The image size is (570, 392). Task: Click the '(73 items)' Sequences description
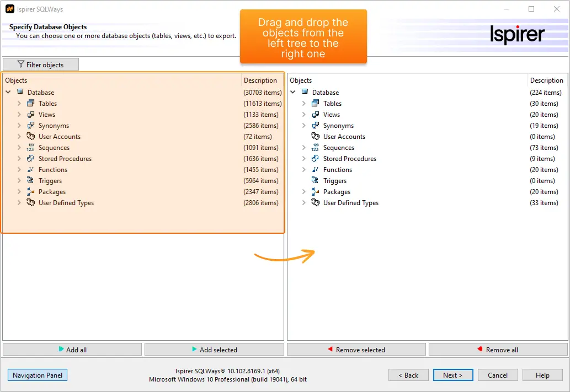point(544,148)
